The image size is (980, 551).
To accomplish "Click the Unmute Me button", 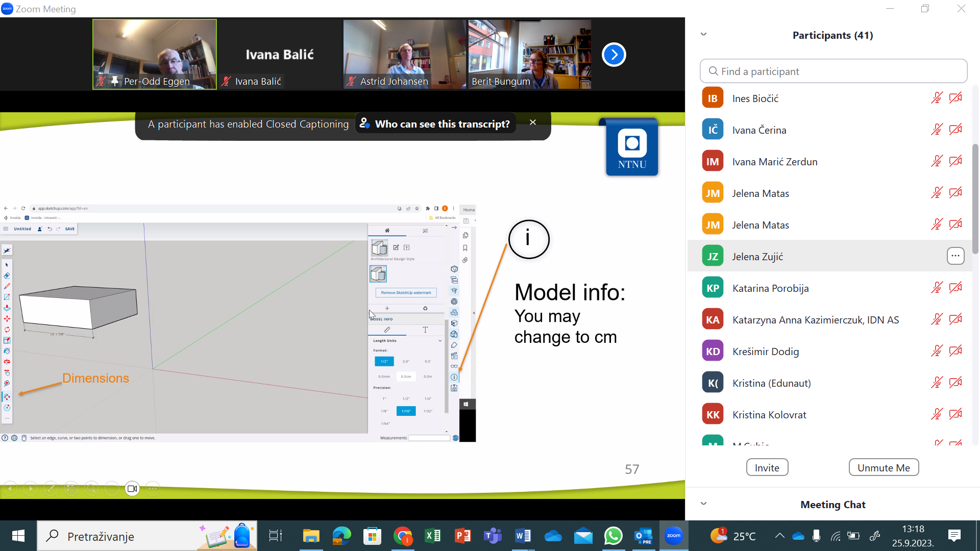I will pyautogui.click(x=884, y=467).
